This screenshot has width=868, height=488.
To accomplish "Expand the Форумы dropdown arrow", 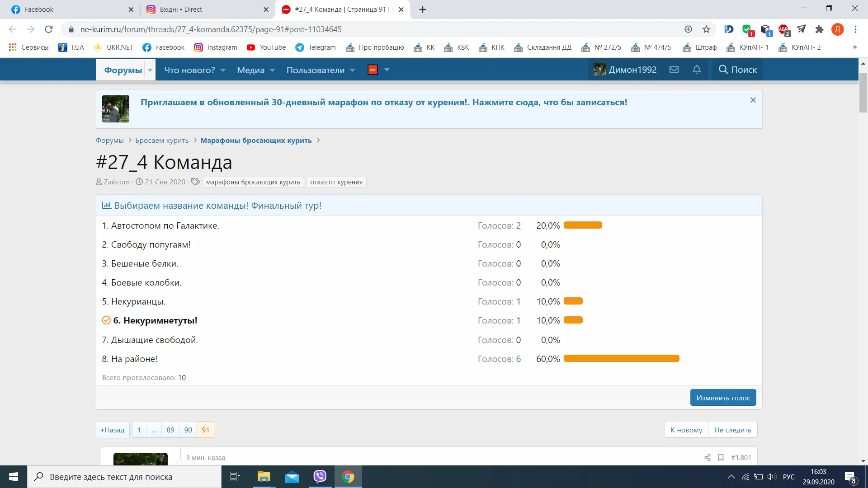I will pos(150,70).
